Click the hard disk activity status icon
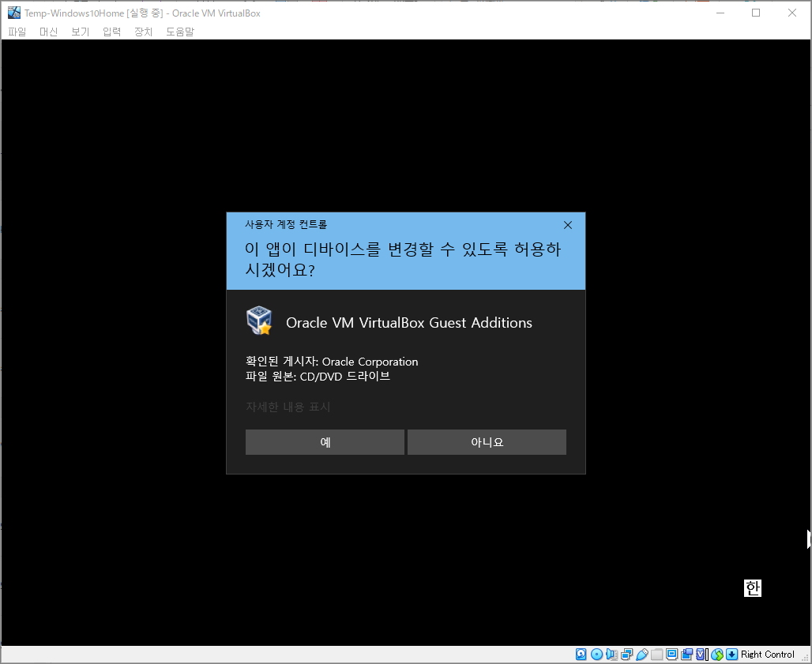Screen dimensions: 812x664 pyautogui.click(x=581, y=655)
